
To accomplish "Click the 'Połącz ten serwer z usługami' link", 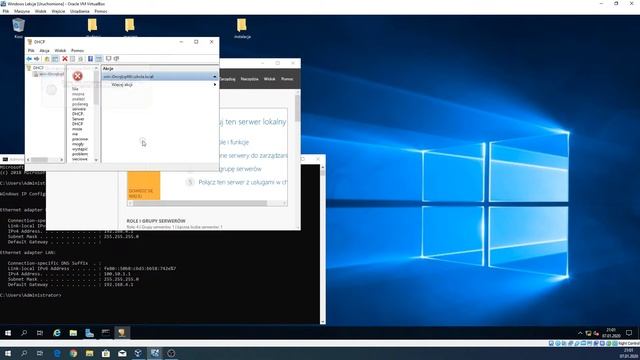I will (242, 182).
